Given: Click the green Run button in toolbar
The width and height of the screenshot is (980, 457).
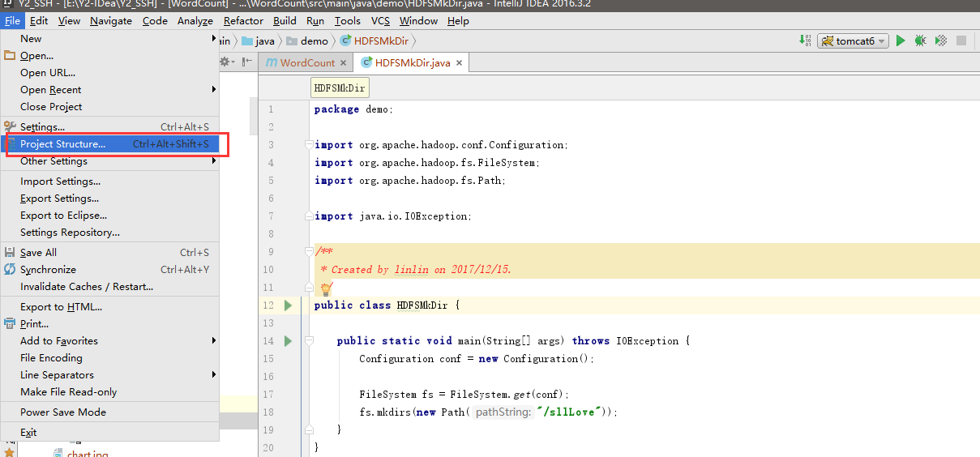Looking at the screenshot, I should click(x=900, y=41).
